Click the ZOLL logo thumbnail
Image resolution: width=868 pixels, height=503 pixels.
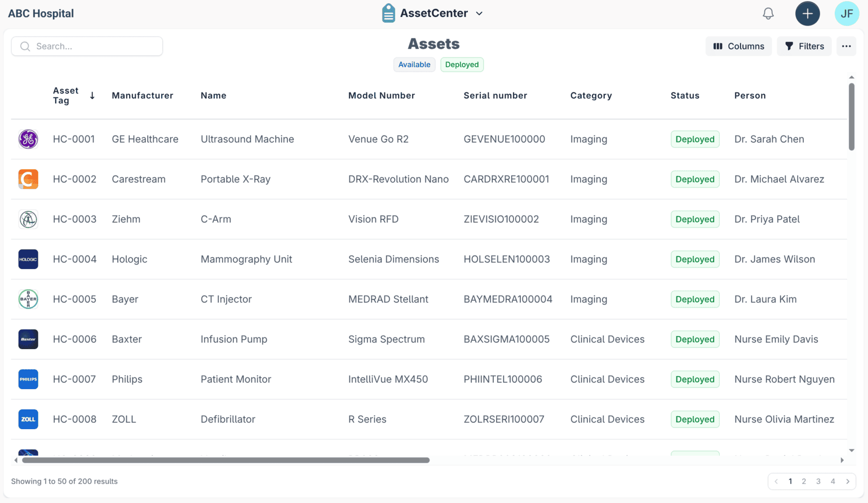(x=28, y=420)
